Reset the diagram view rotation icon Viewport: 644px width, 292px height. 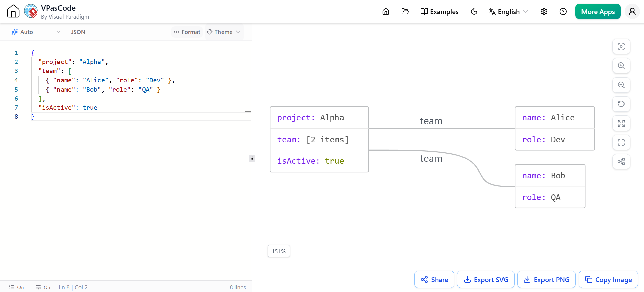point(621,104)
